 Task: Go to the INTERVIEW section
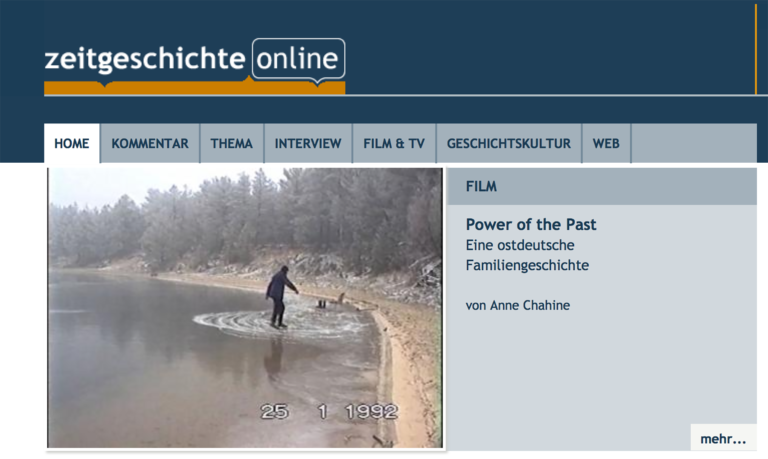[x=308, y=144]
